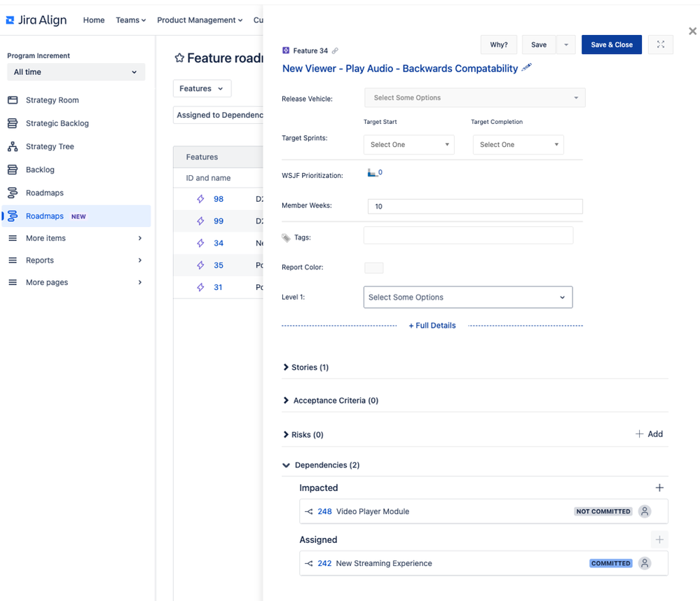This screenshot has width=700, height=601.
Task: Expand the panel to full screen
Action: point(661,45)
